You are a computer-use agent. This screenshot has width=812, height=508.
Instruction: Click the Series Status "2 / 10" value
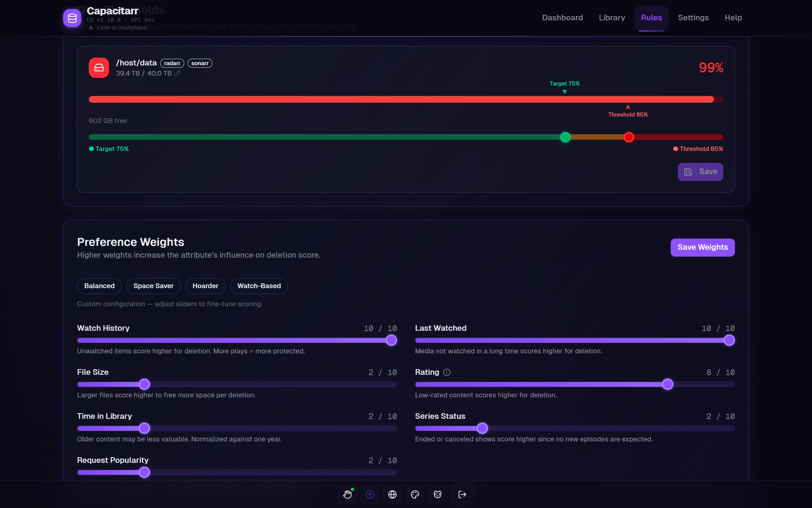[720, 417]
